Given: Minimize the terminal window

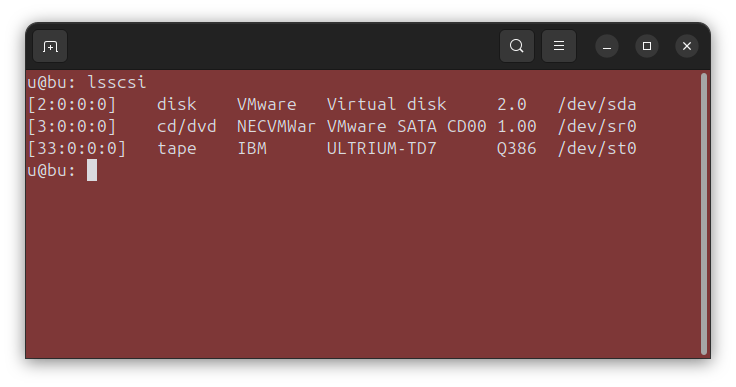Looking at the screenshot, I should [606, 46].
